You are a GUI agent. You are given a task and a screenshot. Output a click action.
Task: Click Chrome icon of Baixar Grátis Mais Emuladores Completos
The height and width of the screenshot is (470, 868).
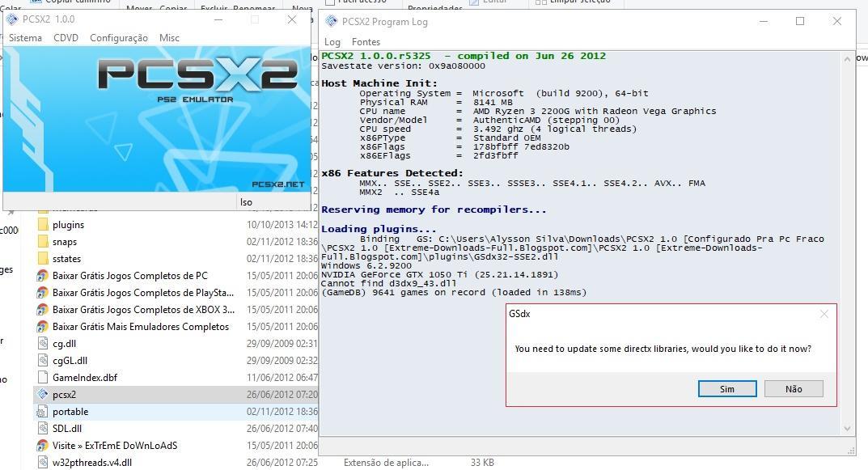tap(43, 326)
